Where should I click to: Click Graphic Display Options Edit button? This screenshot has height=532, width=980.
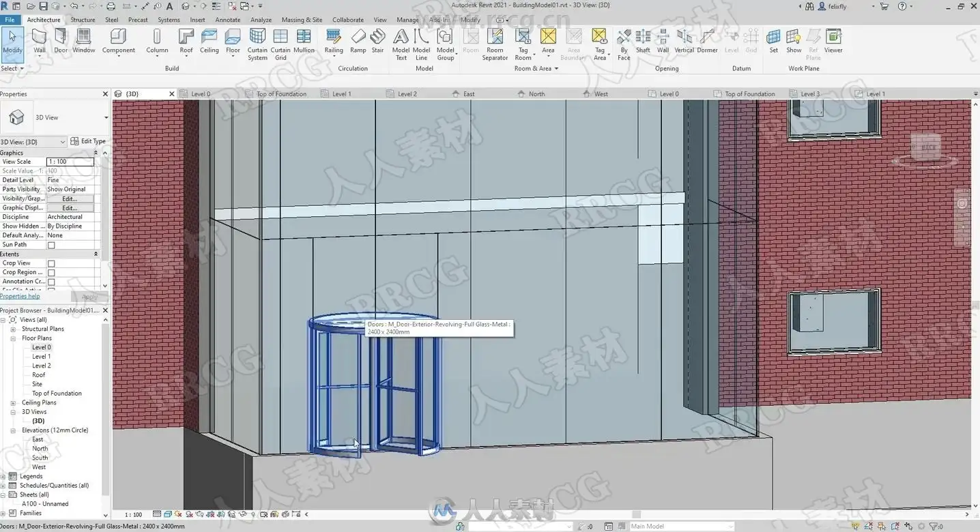tap(70, 208)
